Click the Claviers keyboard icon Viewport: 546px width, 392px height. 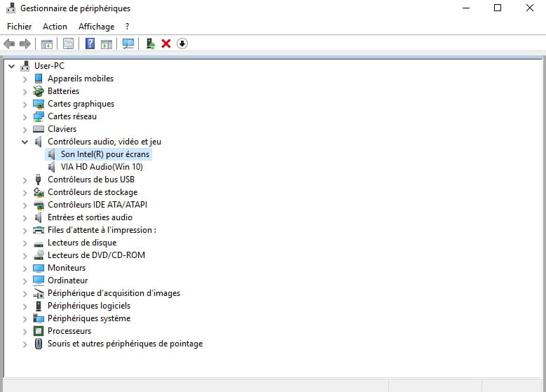tap(39, 129)
